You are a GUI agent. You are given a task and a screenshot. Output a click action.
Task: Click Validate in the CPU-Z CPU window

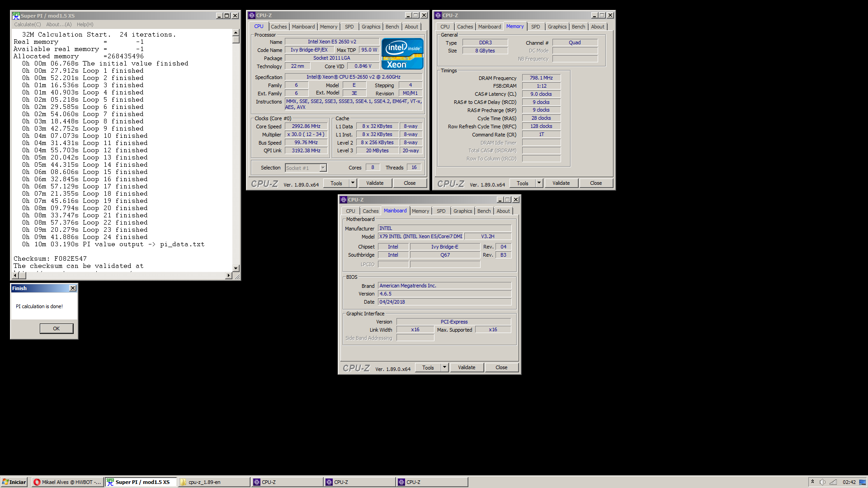tap(375, 183)
